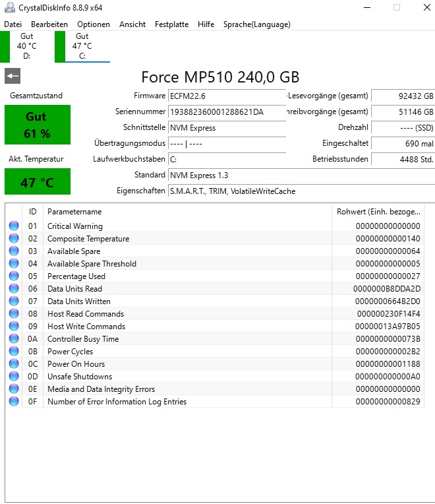Select the Critical Warning parameter name
Image resolution: width=435 pixels, height=504 pixels.
pyautogui.click(x=75, y=226)
